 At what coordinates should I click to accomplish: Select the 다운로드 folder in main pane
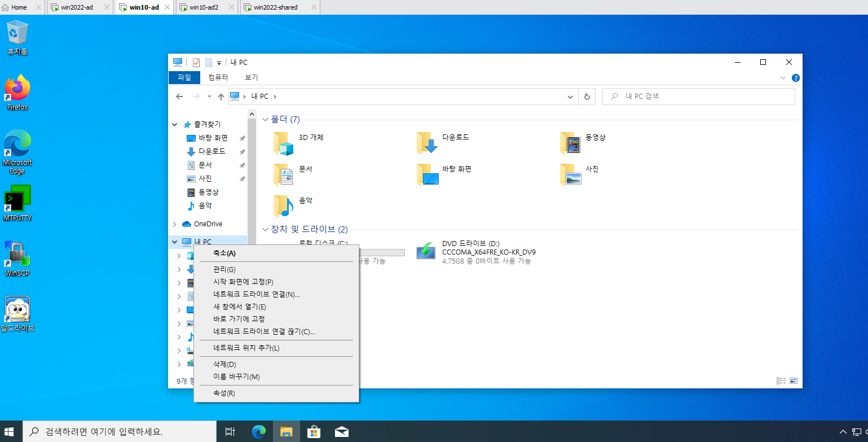pyautogui.click(x=428, y=143)
